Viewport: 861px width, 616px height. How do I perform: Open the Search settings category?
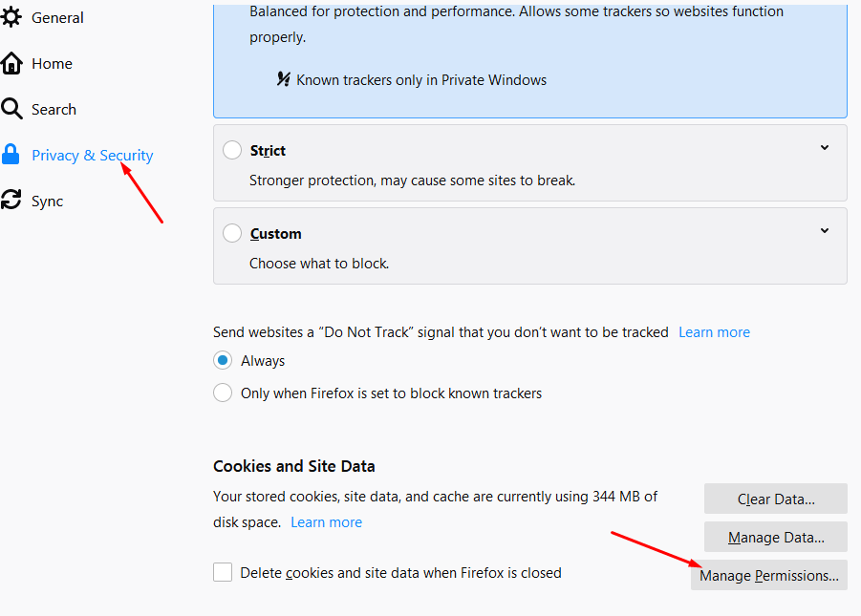[54, 110]
